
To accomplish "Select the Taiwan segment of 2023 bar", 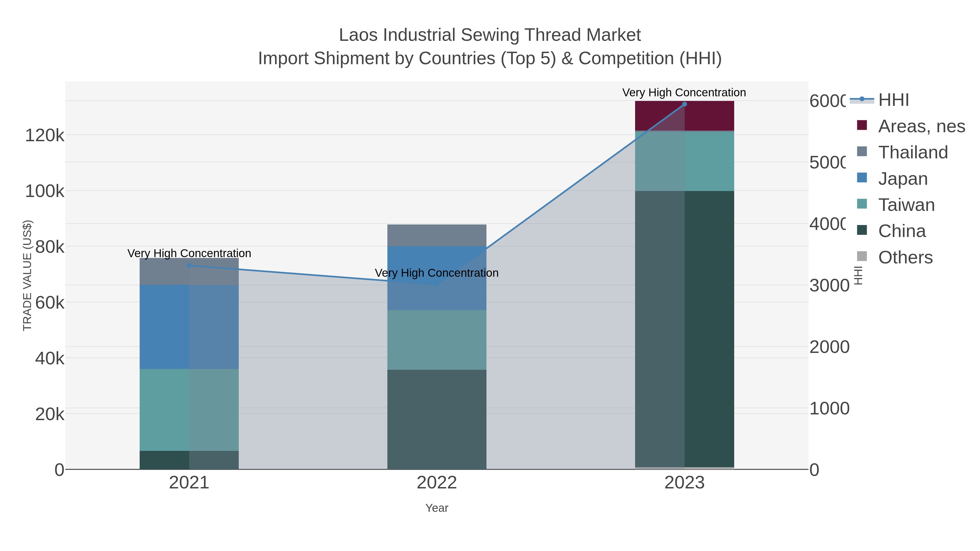I will [684, 161].
